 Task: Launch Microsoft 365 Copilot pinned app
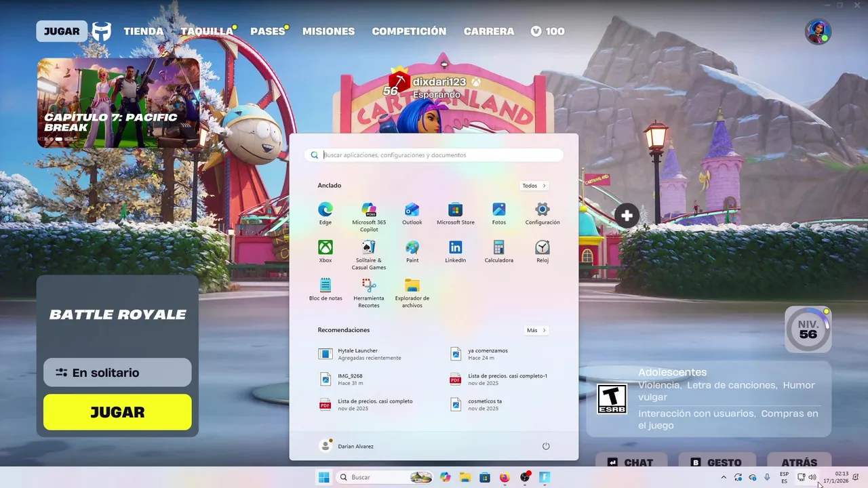pos(369,217)
